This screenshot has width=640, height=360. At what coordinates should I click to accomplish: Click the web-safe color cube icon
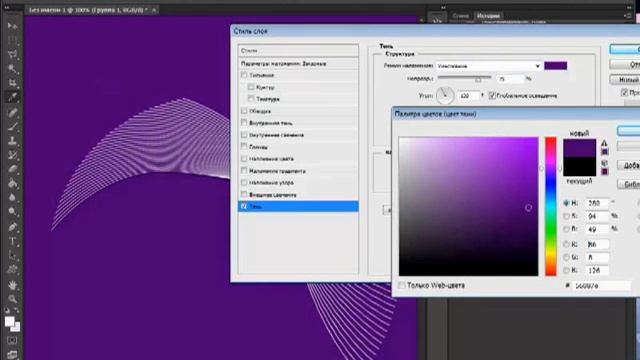click(604, 163)
